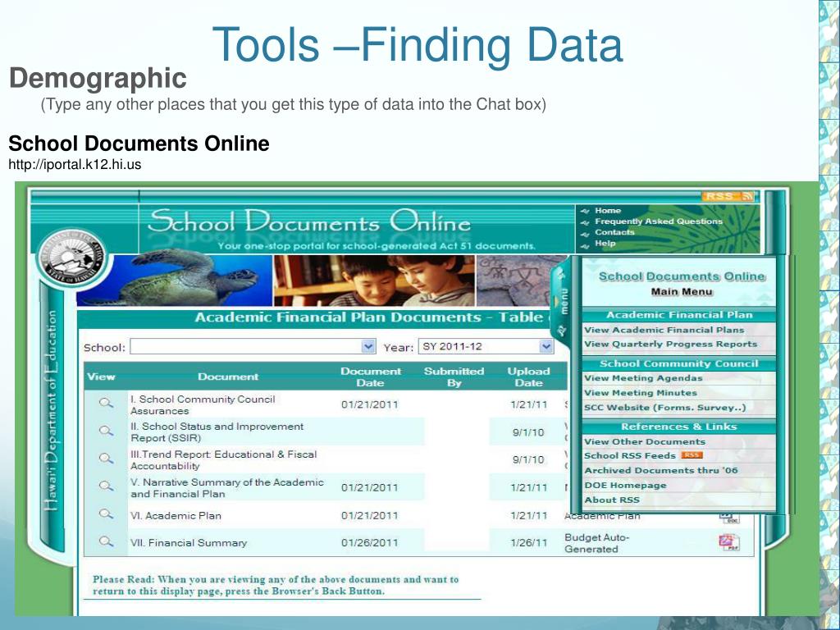Image resolution: width=840 pixels, height=630 pixels.
Task: Click School Community Council section header
Action: [678, 363]
